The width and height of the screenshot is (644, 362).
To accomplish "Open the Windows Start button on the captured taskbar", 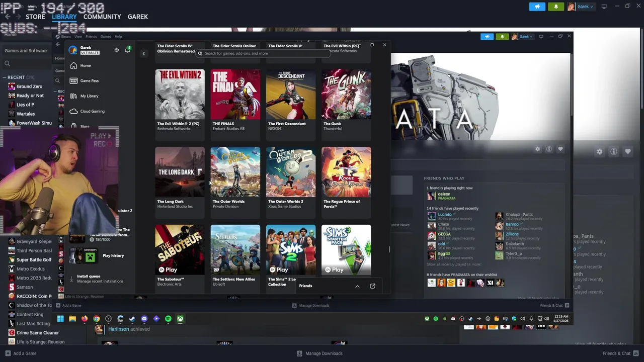I will [60, 319].
